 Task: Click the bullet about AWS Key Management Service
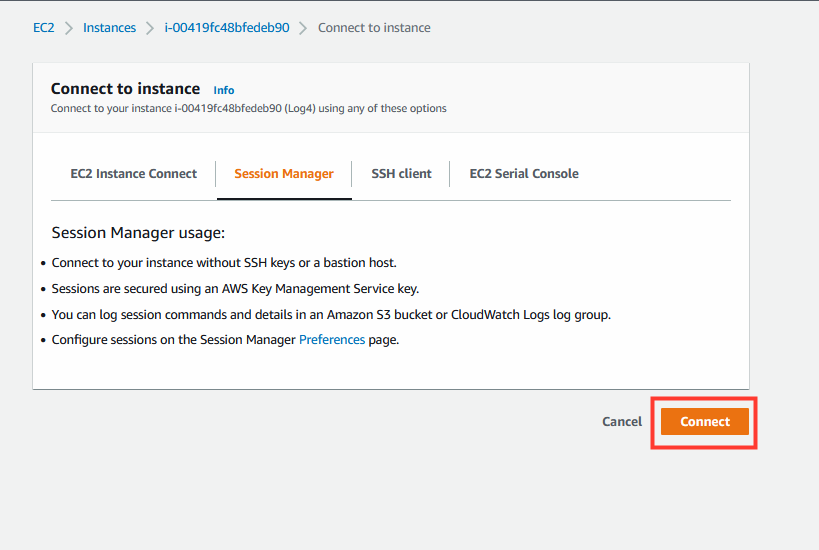tap(235, 289)
